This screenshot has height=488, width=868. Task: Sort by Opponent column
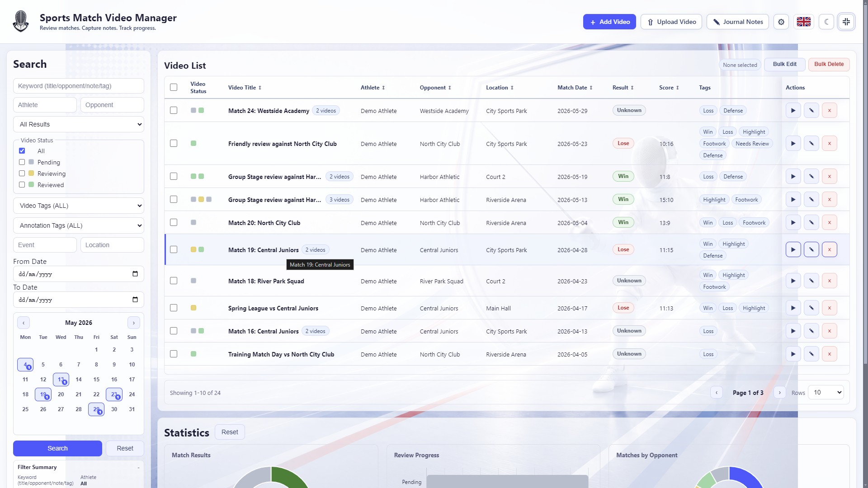point(435,88)
